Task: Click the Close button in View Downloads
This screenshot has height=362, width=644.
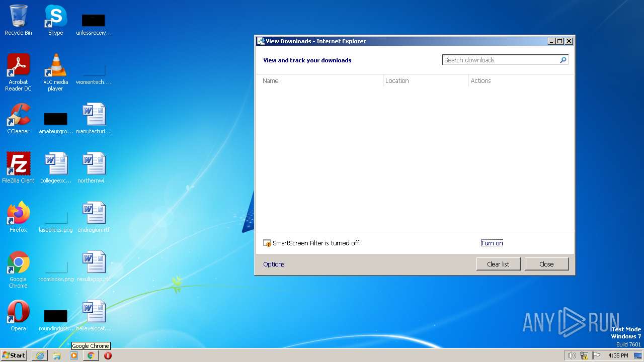Action: pos(546,264)
